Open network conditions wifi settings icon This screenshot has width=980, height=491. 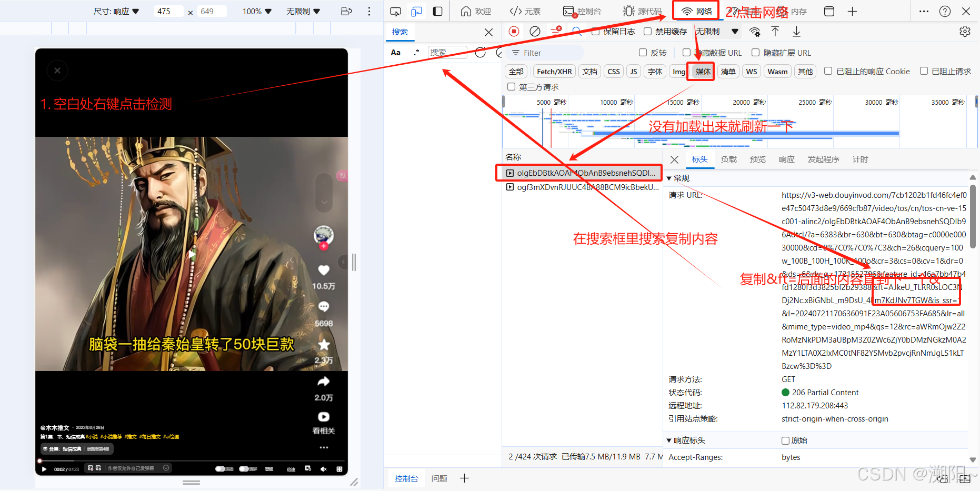755,32
